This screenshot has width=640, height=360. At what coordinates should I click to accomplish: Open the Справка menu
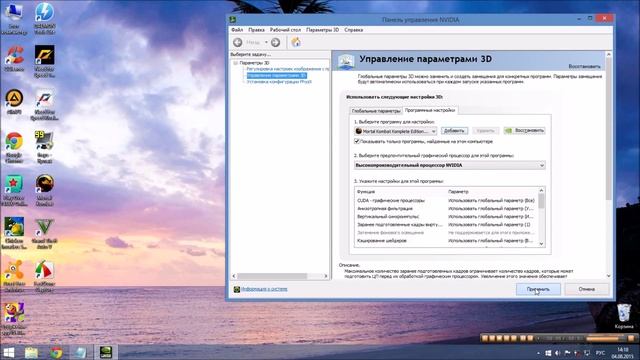[353, 30]
